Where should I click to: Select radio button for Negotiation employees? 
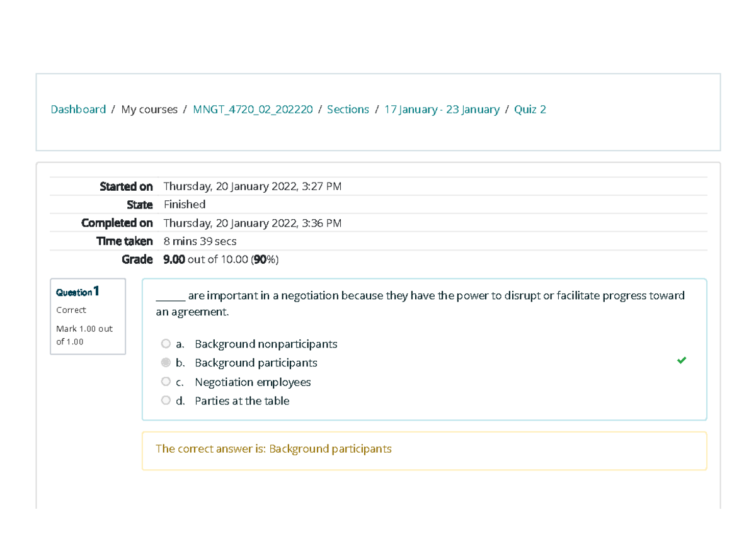click(x=166, y=381)
